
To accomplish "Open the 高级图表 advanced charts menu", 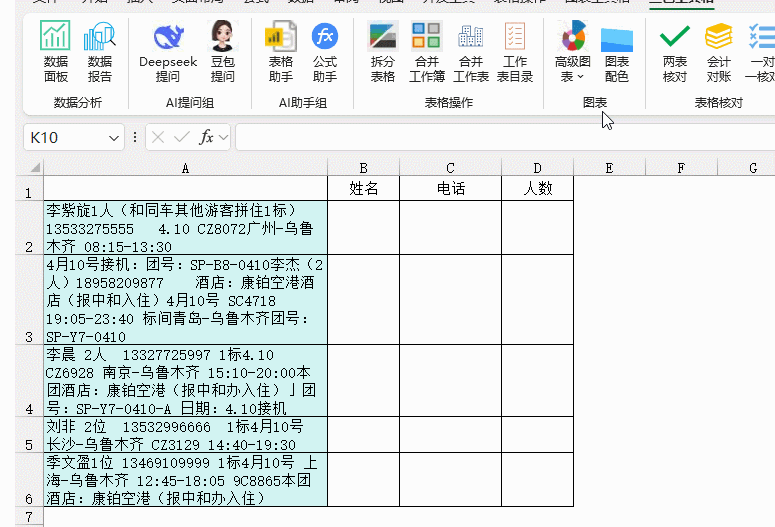I will coord(573,52).
